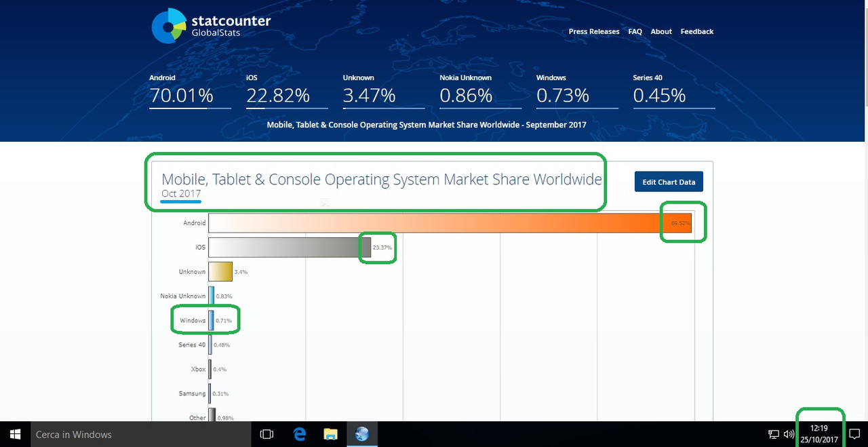Click the Samsung chart label
Screen dimensions: 868x447
[193, 393]
